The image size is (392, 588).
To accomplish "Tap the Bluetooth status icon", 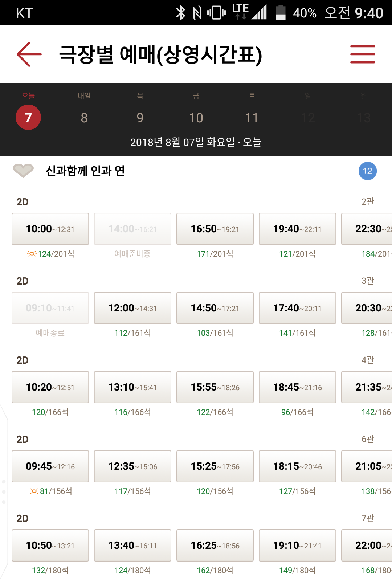I will point(180,13).
